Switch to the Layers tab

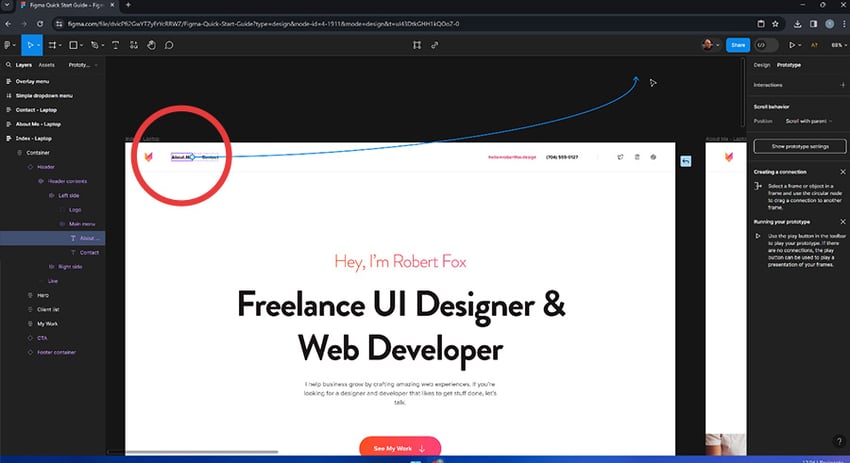[23, 65]
